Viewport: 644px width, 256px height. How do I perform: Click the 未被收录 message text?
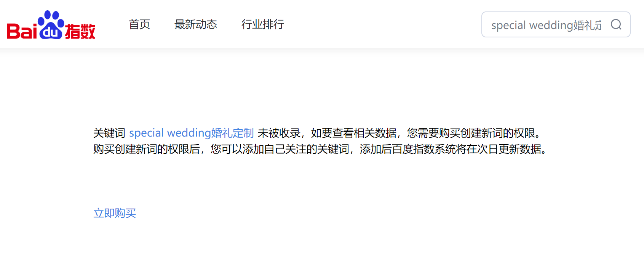point(279,133)
